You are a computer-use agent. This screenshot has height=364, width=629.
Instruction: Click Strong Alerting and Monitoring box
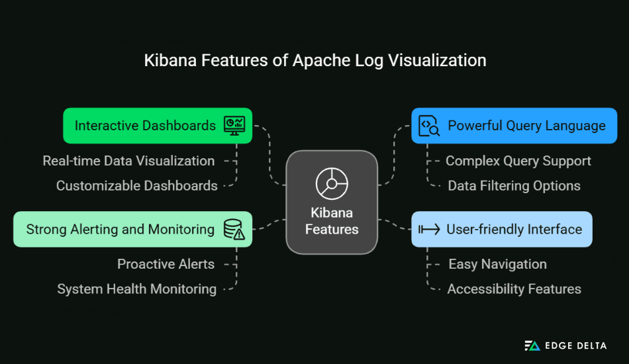(132, 230)
